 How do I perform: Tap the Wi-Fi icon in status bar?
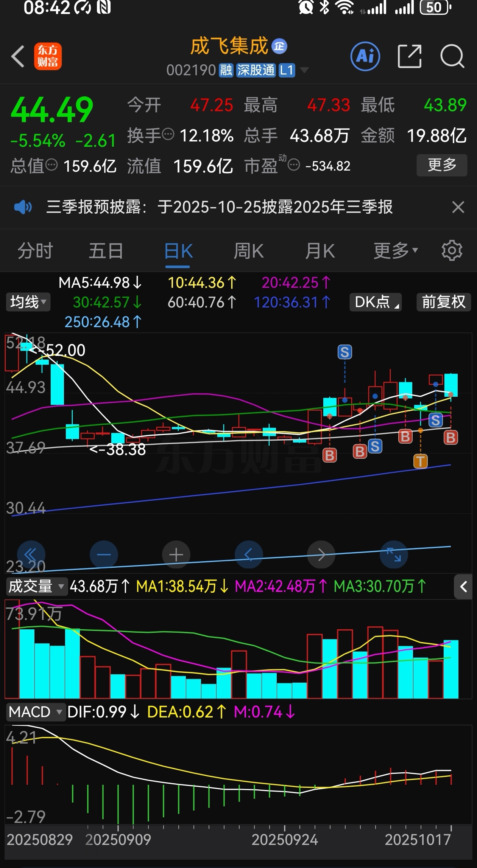[x=345, y=7]
